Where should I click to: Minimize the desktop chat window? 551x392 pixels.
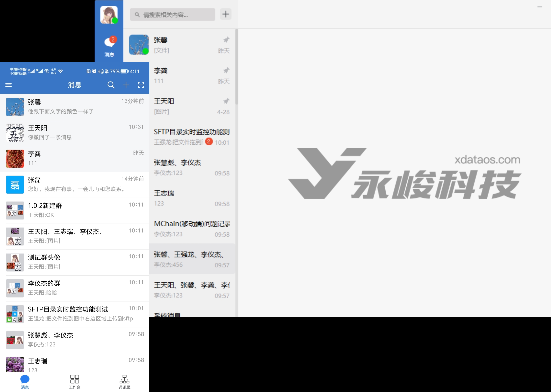pyautogui.click(x=540, y=7)
